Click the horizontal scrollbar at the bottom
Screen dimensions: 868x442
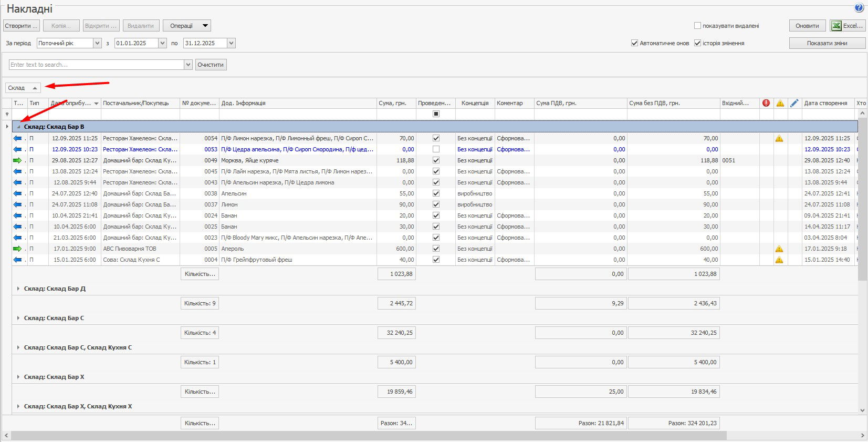tap(368, 436)
